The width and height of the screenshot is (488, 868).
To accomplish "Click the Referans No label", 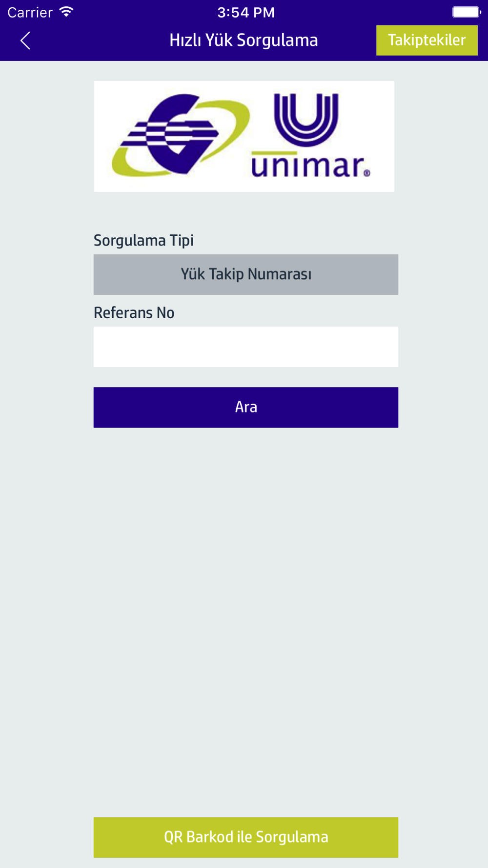I will [x=134, y=312].
